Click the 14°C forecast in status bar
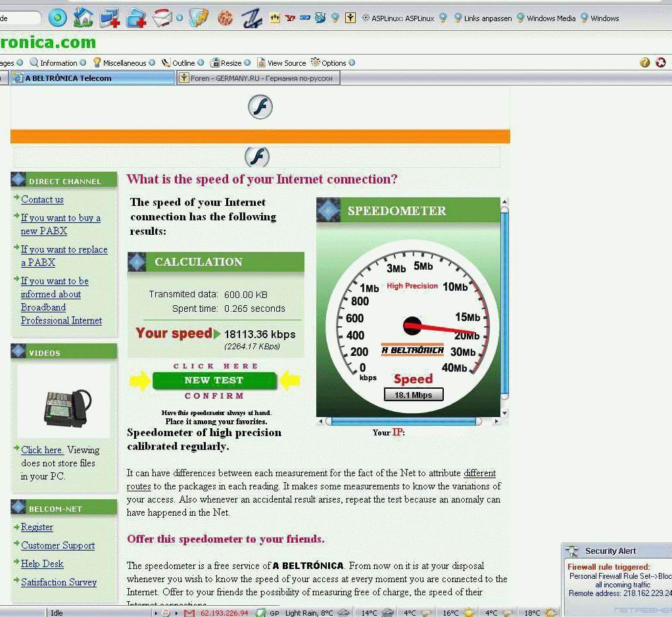This screenshot has height=617, width=672. tap(377, 612)
